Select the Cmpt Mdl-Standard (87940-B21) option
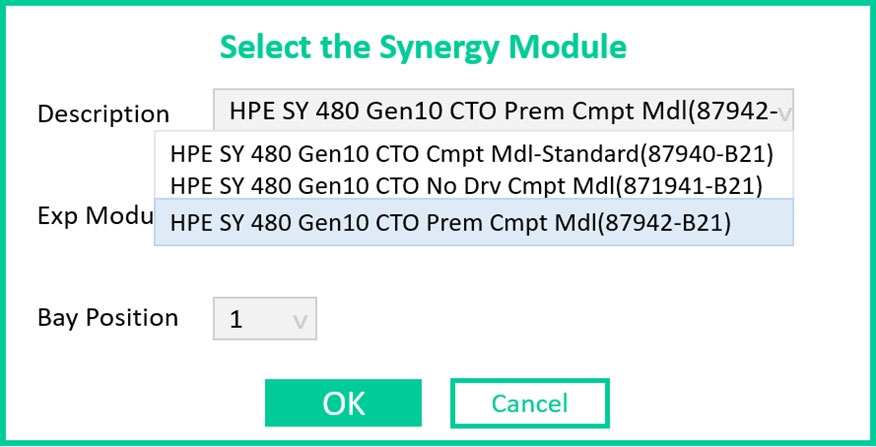This screenshot has width=876, height=447. pos(472,155)
